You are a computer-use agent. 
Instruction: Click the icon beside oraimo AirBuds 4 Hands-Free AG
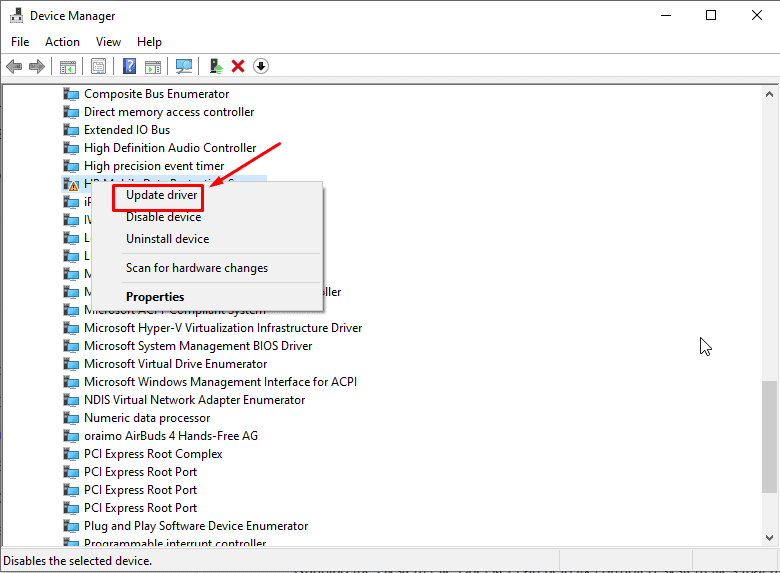click(71, 436)
